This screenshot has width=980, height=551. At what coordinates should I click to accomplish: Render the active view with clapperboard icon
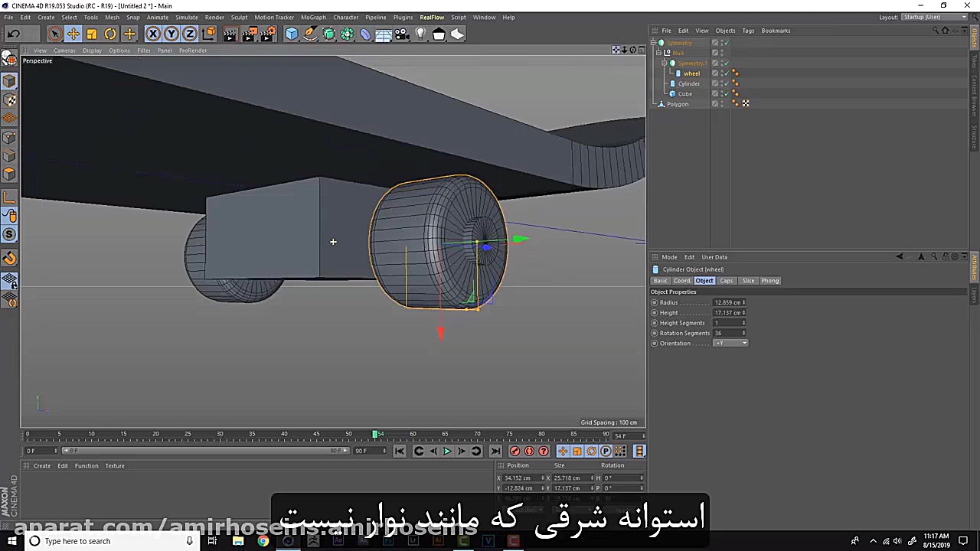(229, 33)
